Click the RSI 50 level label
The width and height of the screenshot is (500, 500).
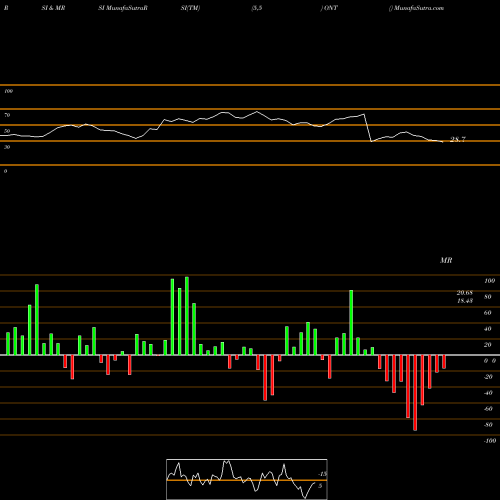pos(7,131)
